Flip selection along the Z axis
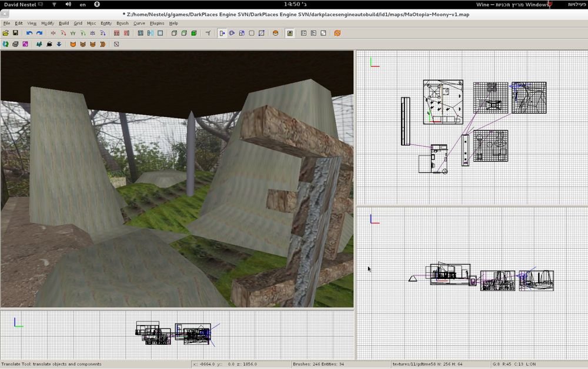 93,33
